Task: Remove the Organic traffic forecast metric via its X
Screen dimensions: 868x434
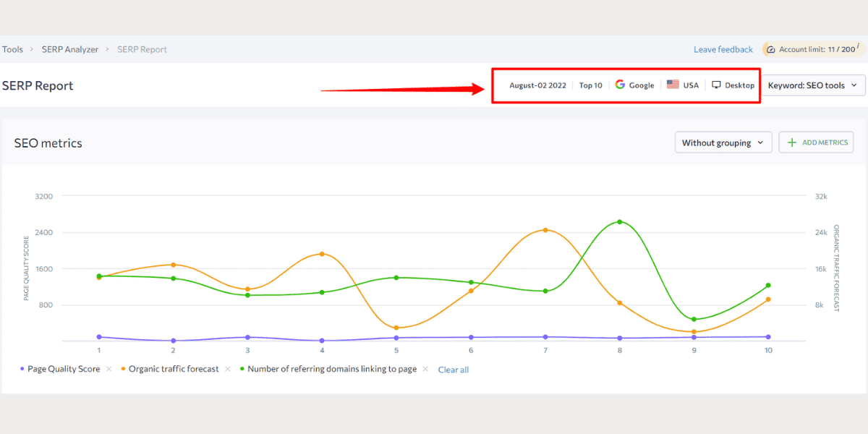Action: (x=227, y=369)
